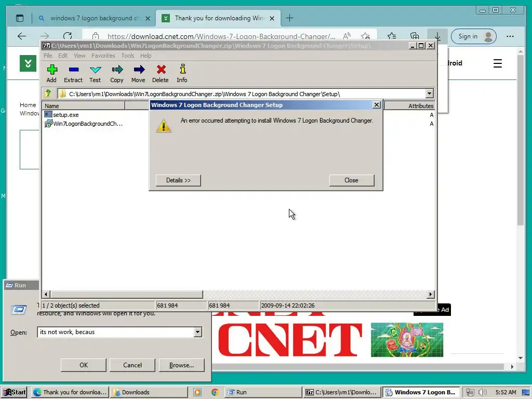Open Edge Favorites list icon
532x399 pixels.
point(392,36)
